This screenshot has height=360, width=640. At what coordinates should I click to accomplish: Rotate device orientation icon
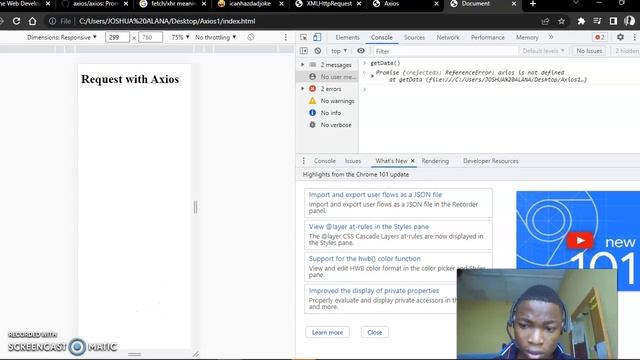tap(251, 37)
